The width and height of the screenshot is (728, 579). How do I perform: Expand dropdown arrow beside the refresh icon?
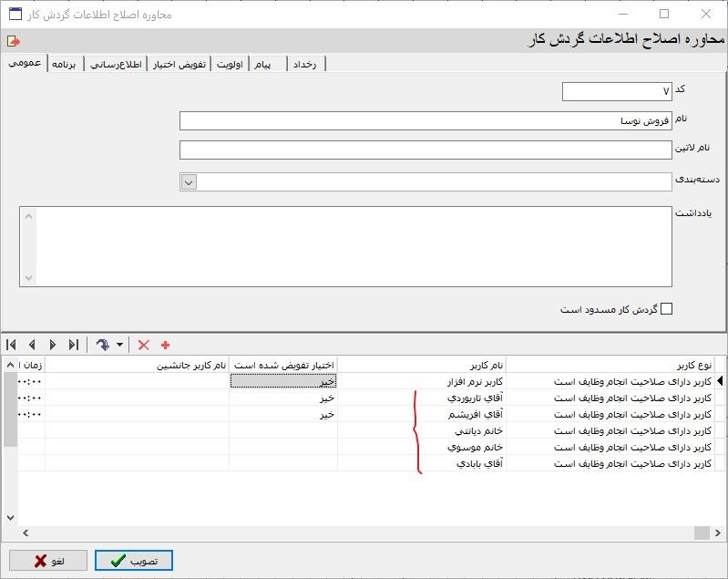119,345
